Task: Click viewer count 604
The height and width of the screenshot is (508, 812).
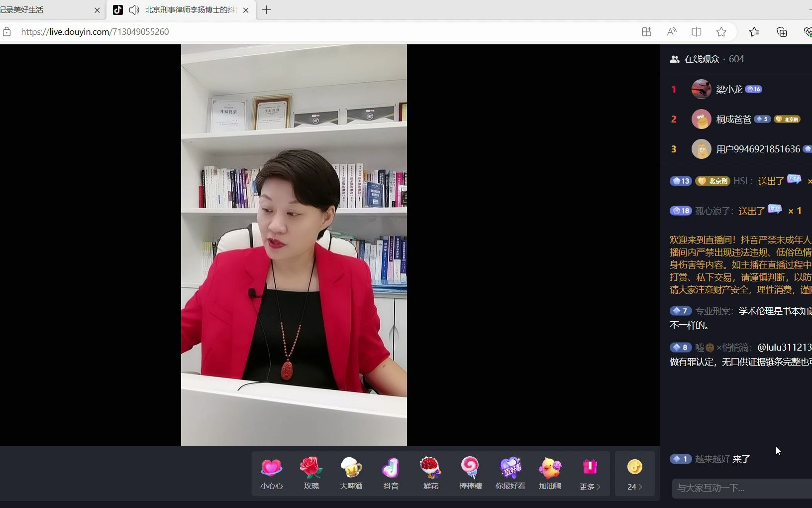Action: (x=736, y=59)
